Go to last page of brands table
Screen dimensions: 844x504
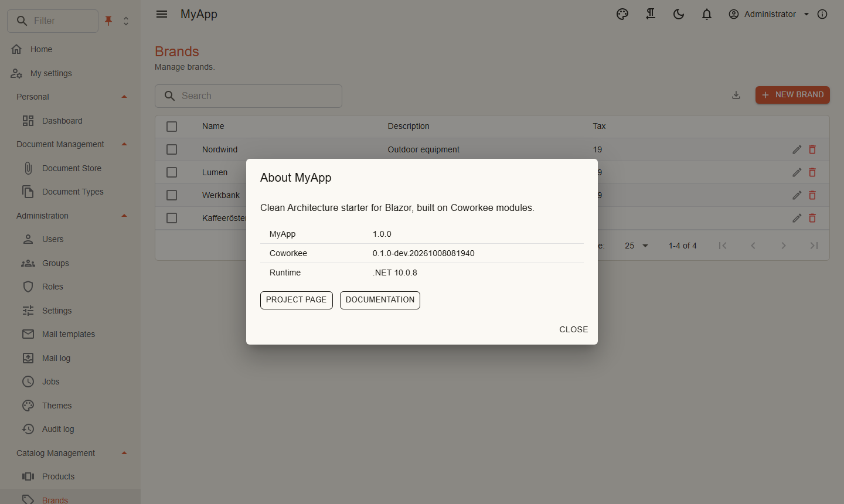814,246
